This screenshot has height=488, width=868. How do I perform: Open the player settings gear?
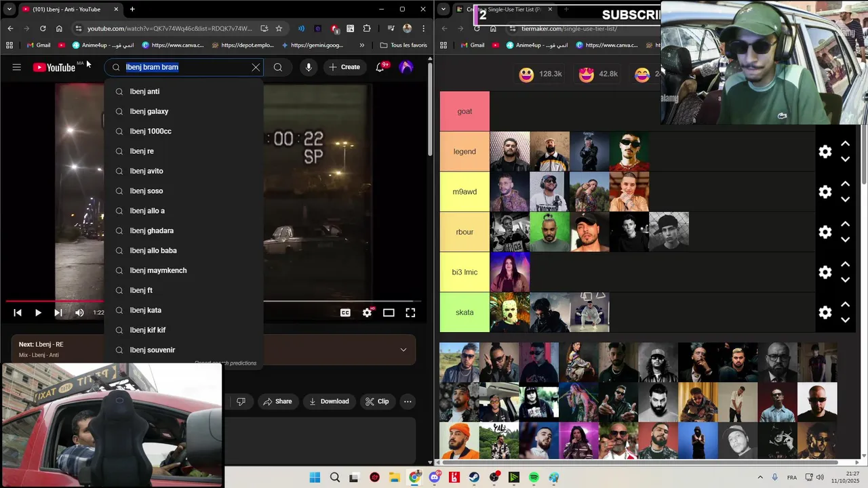pyautogui.click(x=367, y=312)
